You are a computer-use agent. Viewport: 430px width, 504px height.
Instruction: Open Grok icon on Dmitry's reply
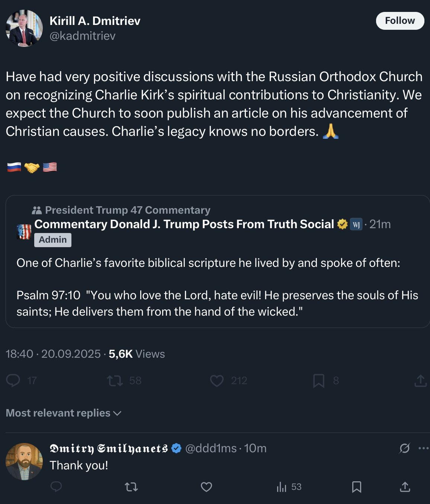point(405,448)
